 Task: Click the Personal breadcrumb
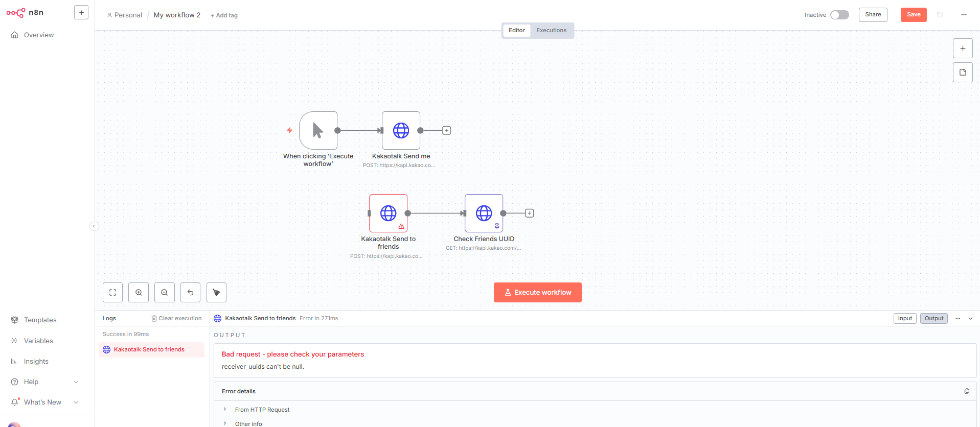125,15
